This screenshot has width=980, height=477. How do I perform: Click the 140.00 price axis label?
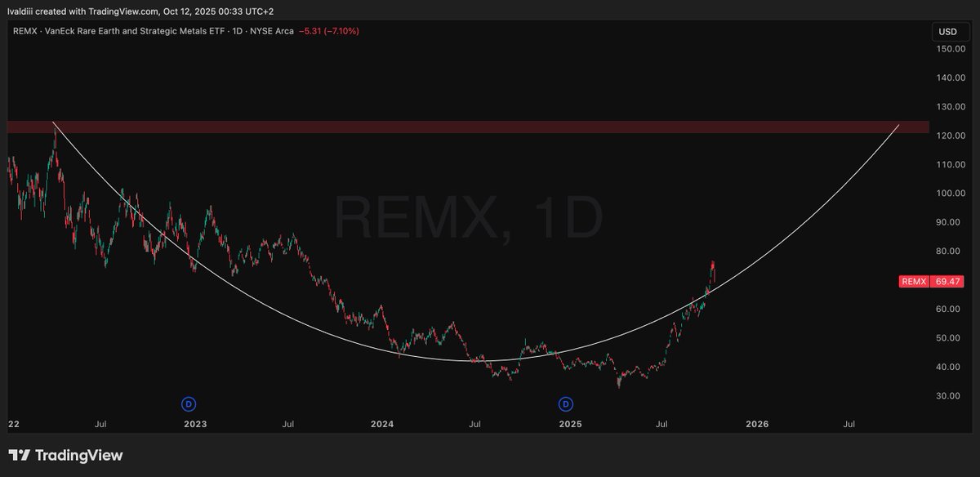951,78
